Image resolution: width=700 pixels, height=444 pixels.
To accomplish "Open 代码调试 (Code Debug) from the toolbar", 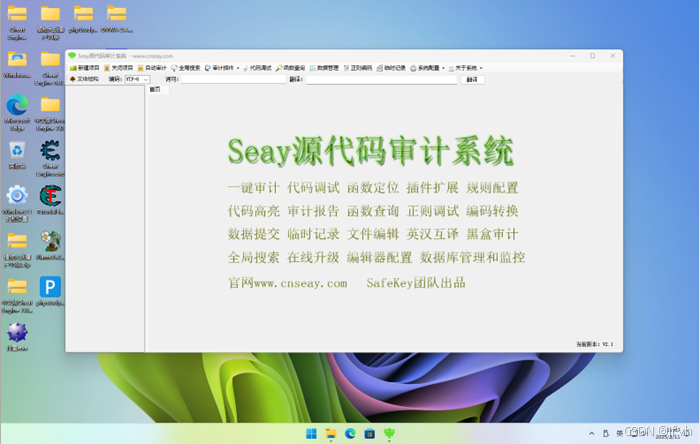I will (x=258, y=68).
